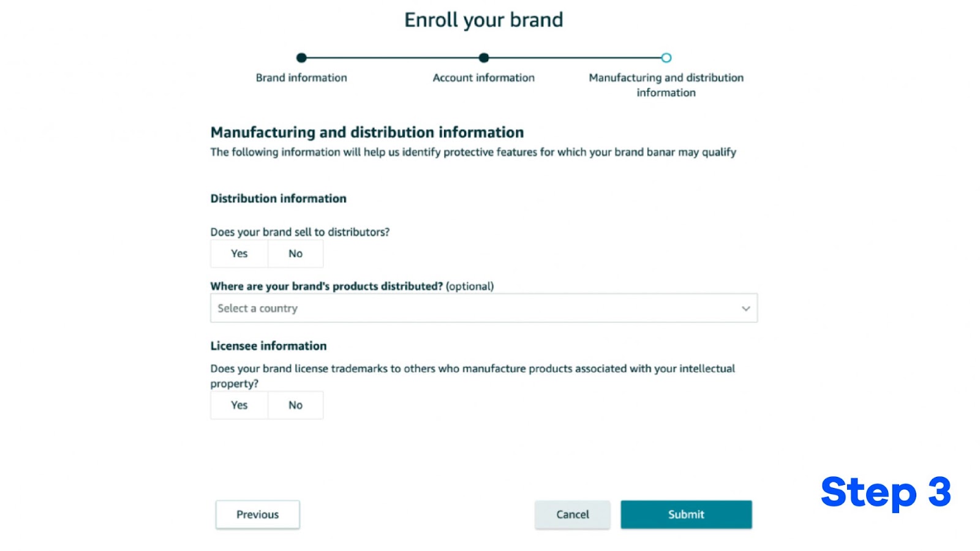Click the Brand information step dot

point(301,58)
